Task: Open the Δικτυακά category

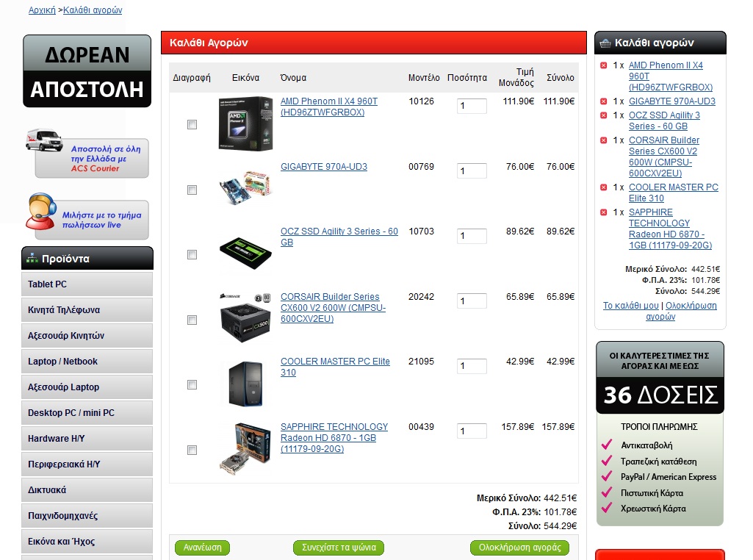Action: coord(87,490)
